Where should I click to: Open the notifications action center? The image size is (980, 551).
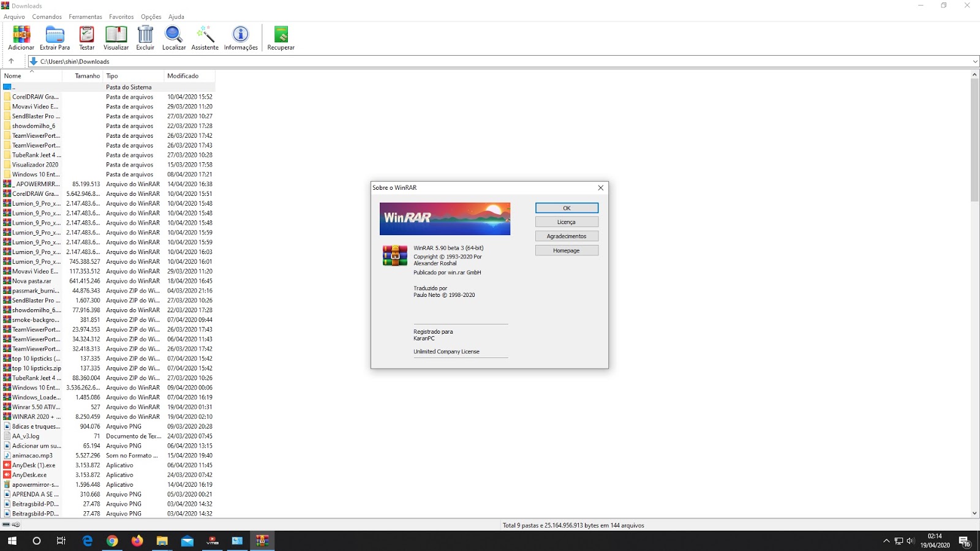(x=965, y=541)
